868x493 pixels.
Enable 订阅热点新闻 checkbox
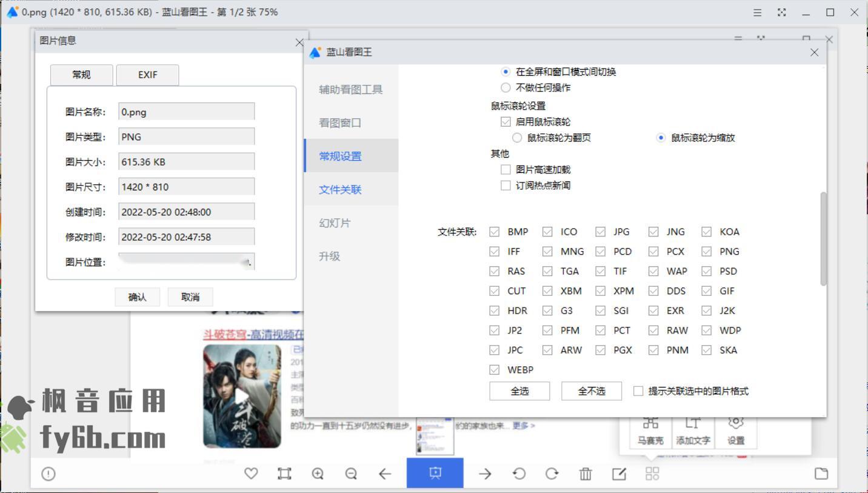coord(506,186)
